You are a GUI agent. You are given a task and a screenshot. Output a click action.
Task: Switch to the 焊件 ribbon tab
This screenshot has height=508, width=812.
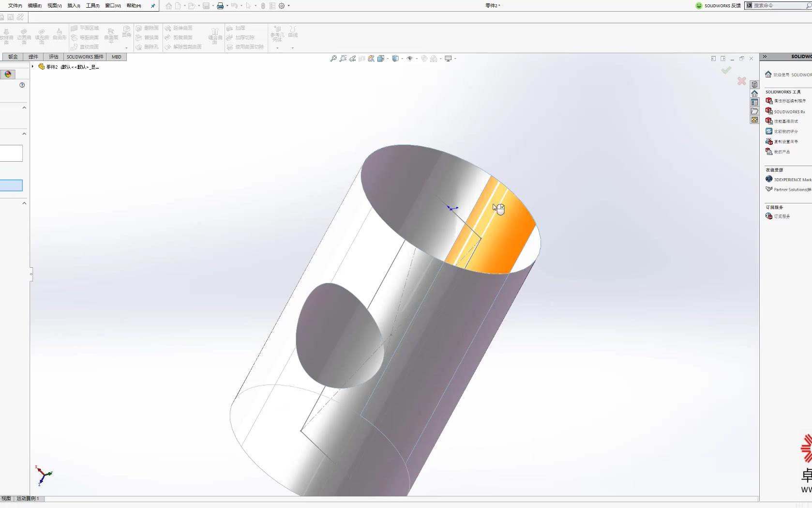[x=33, y=57]
